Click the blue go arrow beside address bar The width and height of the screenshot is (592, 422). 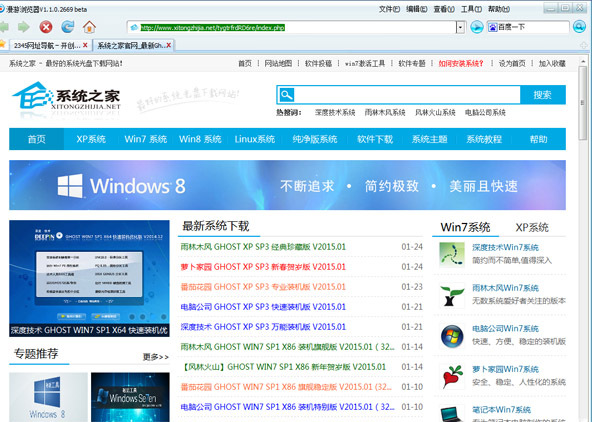click(x=477, y=27)
